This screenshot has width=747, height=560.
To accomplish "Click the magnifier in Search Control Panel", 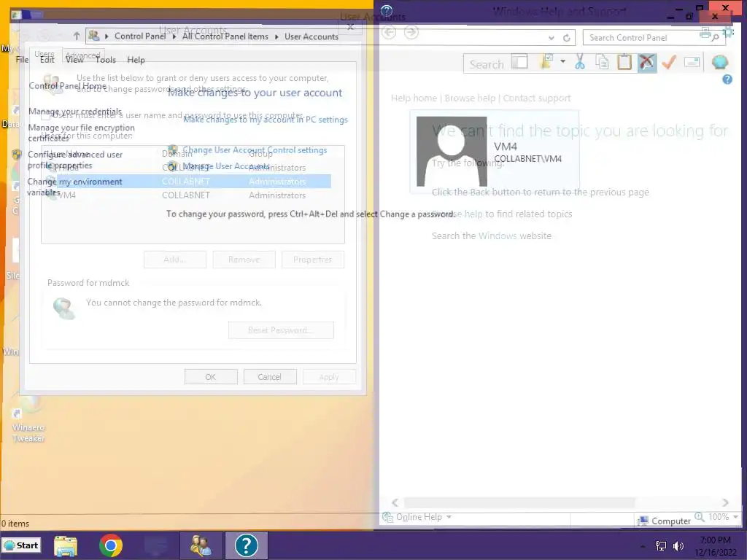I will (x=715, y=38).
